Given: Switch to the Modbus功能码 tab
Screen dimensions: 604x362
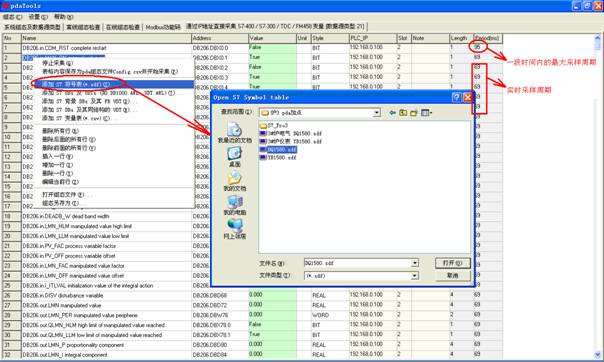Looking at the screenshot, I should click(163, 27).
